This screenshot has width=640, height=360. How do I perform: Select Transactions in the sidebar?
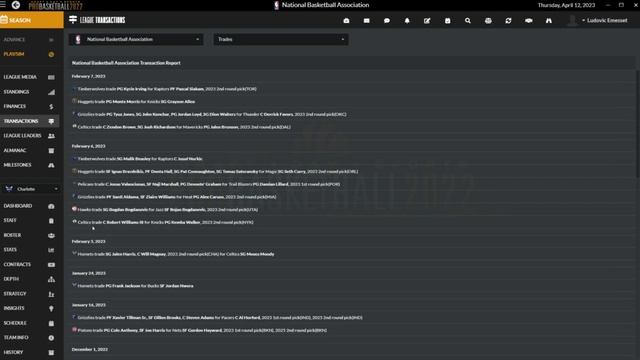[x=29, y=121]
